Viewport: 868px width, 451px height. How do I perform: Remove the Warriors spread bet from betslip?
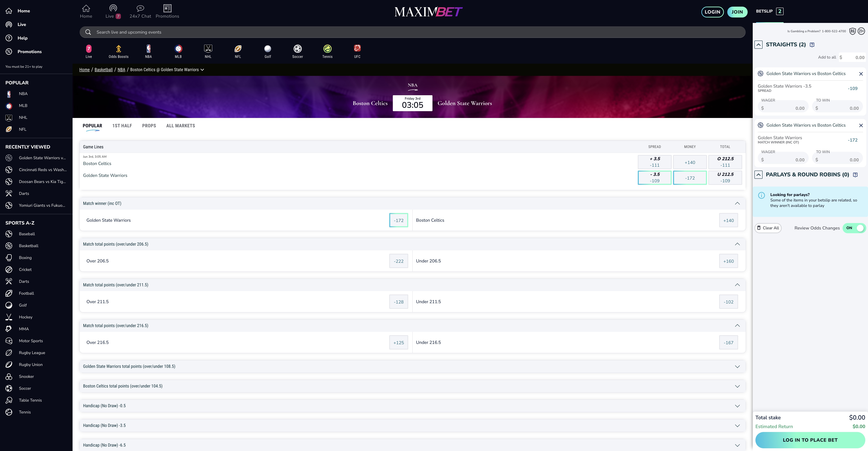click(861, 74)
